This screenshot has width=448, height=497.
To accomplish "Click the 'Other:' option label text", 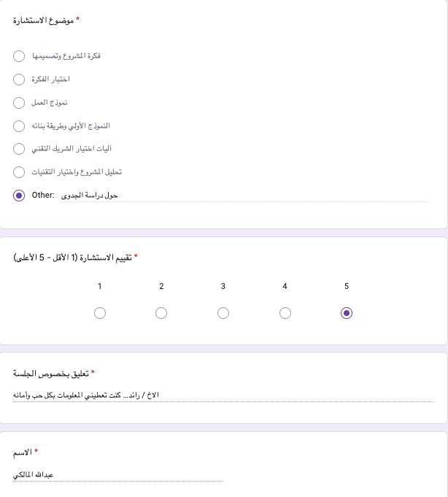I will 43,196.
